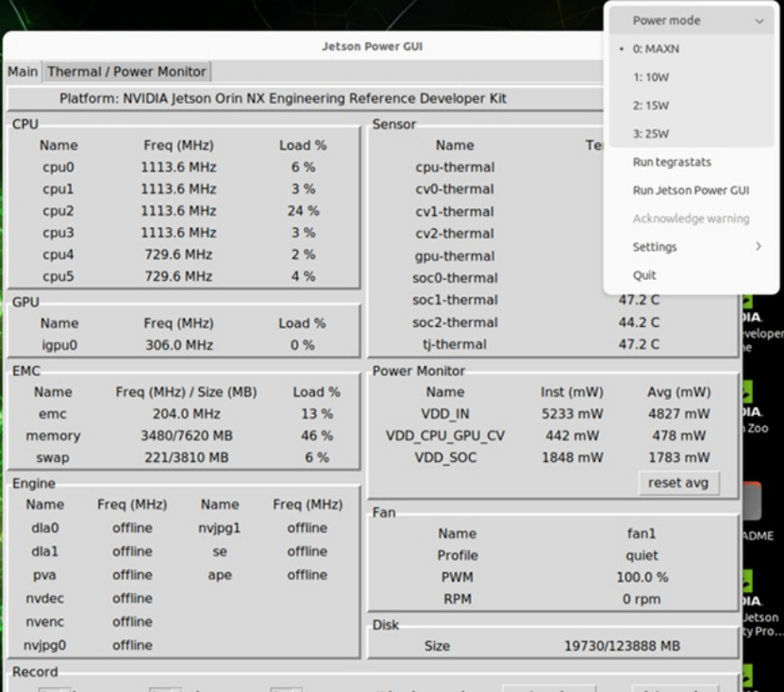Click igpu0 frequency 306.0 MHz
Image resolution: width=784 pixels, height=692 pixels.
[x=179, y=345]
